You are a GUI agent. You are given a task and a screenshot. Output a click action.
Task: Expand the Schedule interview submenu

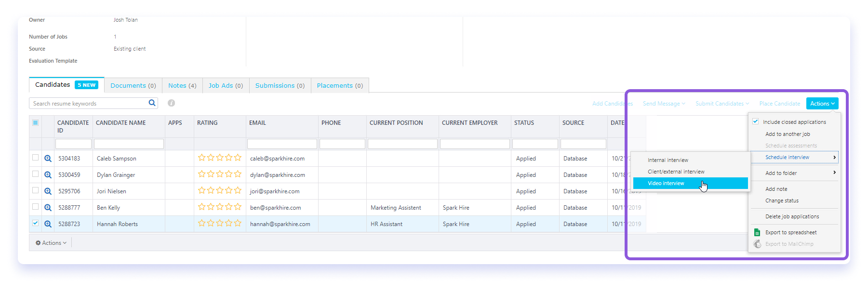click(795, 157)
